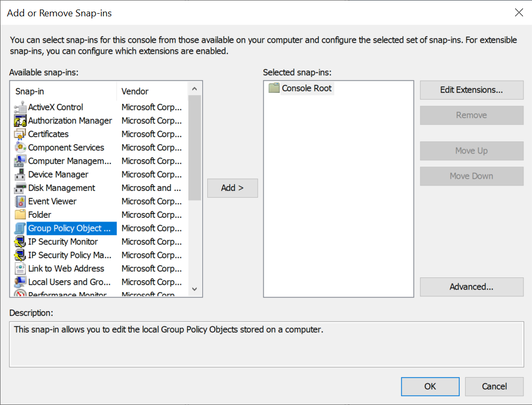This screenshot has width=532, height=405.
Task: Open the Advanced options
Action: pyautogui.click(x=471, y=287)
